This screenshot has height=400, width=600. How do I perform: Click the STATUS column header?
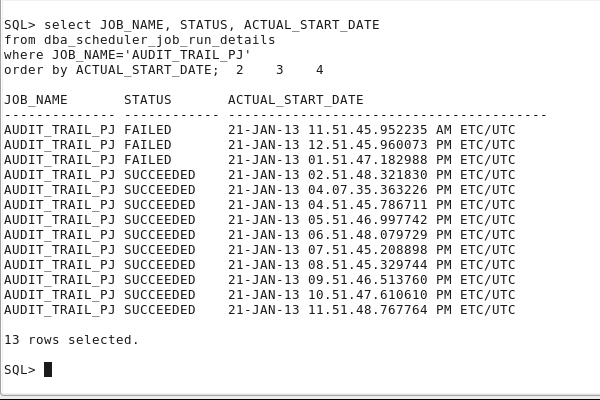148,100
